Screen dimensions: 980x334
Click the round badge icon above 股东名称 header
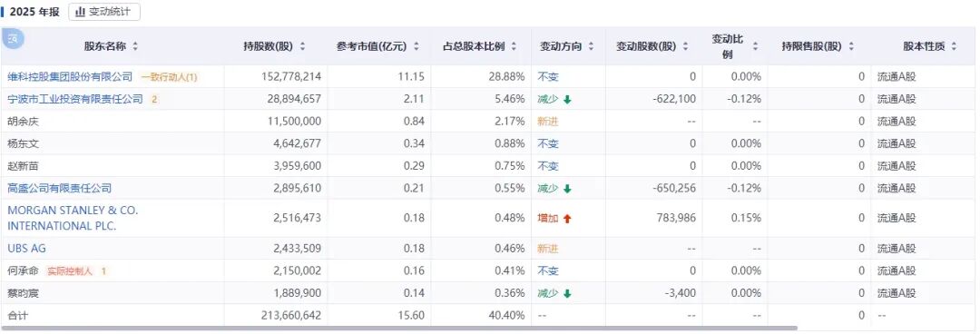[13, 38]
